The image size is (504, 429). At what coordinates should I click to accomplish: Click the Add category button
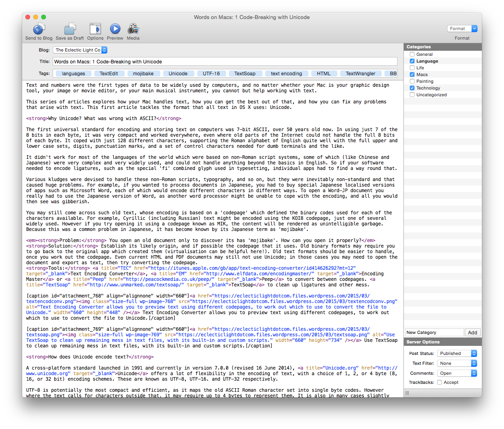[472, 332]
